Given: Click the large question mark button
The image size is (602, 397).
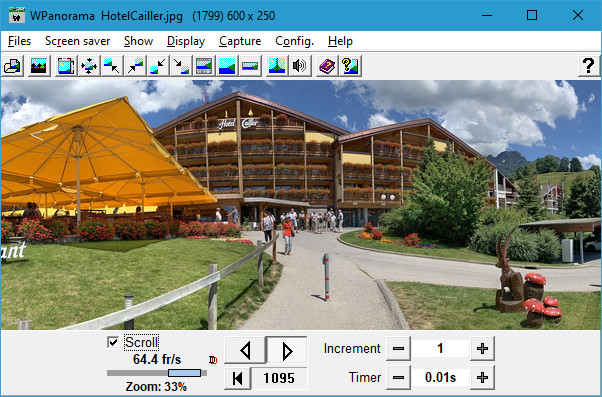Looking at the screenshot, I should pyautogui.click(x=589, y=66).
